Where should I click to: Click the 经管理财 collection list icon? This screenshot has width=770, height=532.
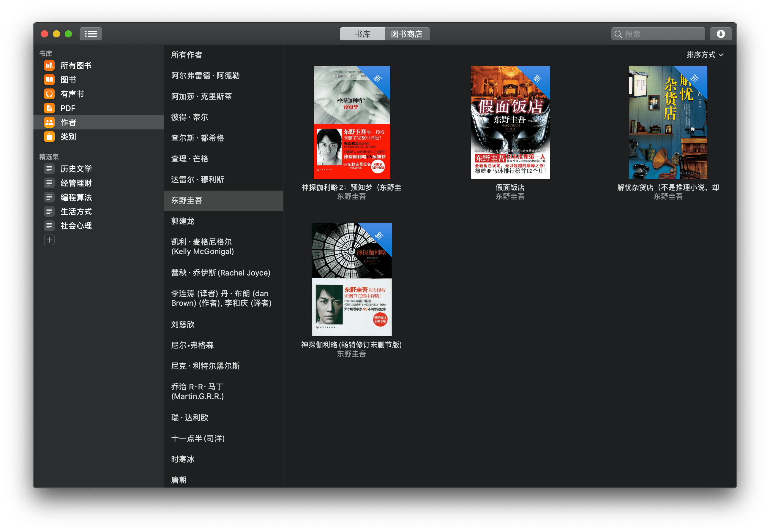(x=49, y=183)
